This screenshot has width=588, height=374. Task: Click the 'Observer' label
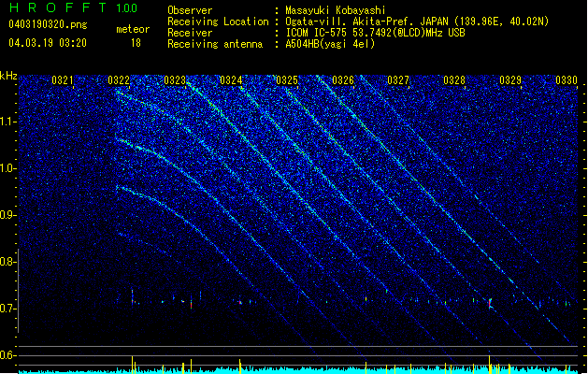coord(190,10)
